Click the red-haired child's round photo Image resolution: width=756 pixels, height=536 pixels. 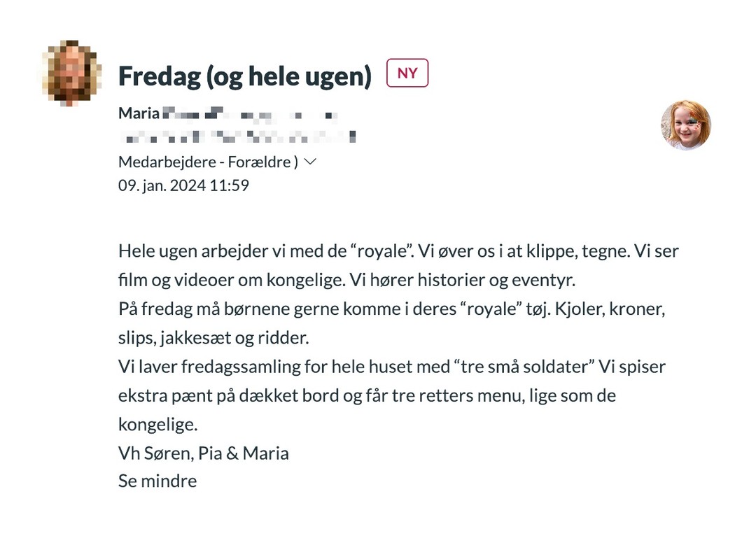click(x=685, y=125)
